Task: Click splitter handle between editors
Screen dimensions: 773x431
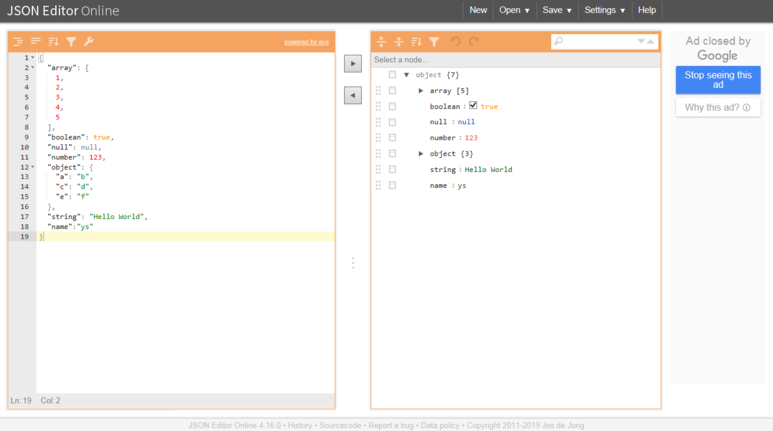Action: (353, 263)
